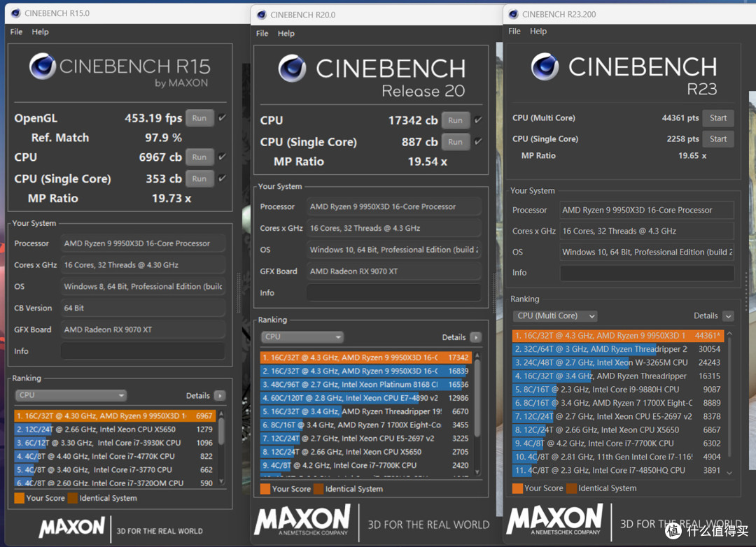Viewport: 756px width, 547px height.
Task: Run the CPU test in R15
Action: tap(199, 157)
